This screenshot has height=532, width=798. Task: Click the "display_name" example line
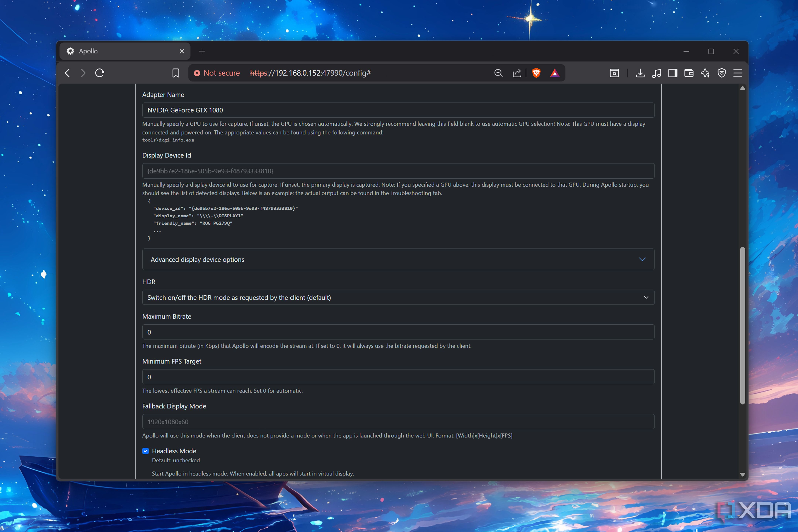[x=198, y=216]
